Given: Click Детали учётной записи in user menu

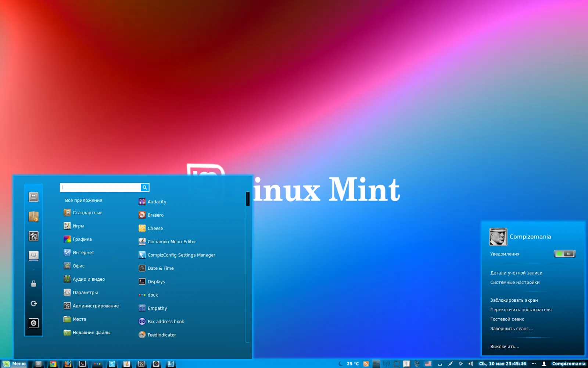Looking at the screenshot, I should [x=516, y=273].
